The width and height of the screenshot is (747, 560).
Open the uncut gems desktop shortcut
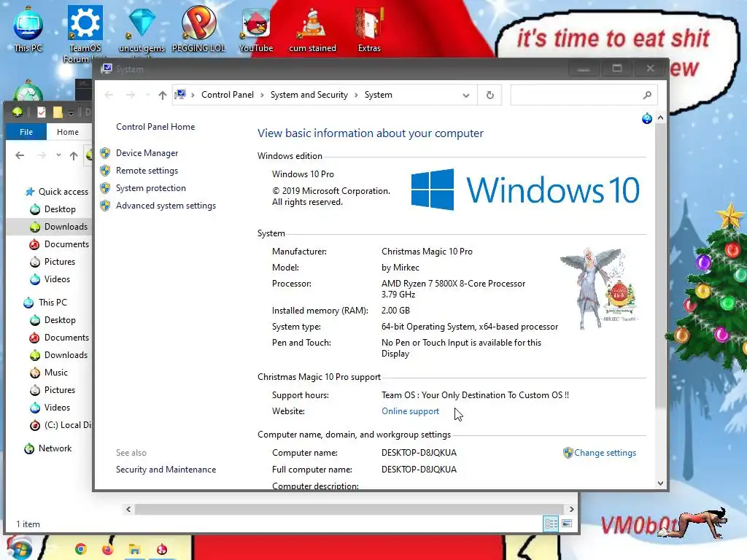point(142,28)
